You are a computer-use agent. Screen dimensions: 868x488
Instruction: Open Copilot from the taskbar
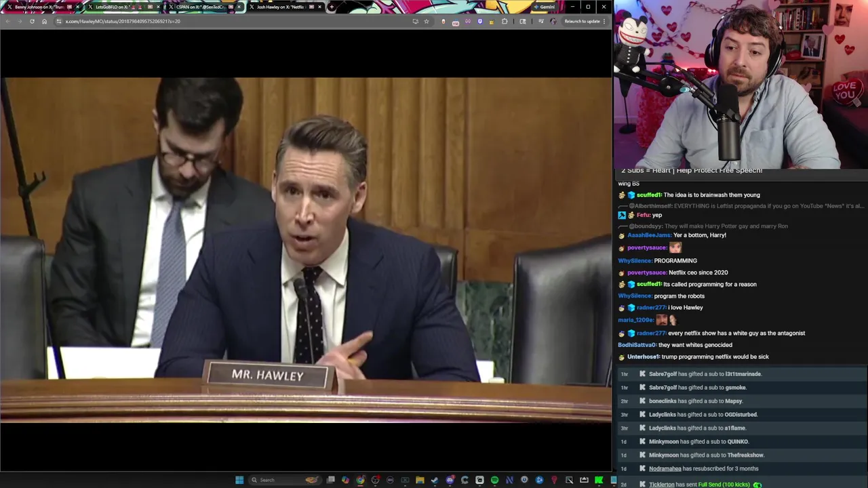(x=345, y=480)
